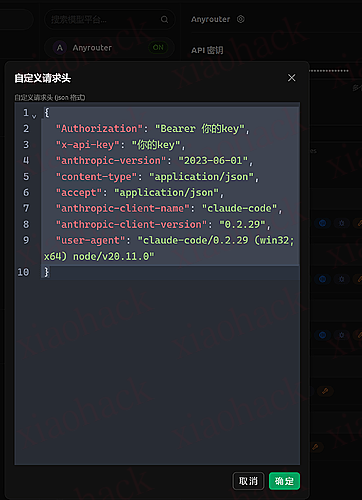
Task: Click the "Bearer 你的key" value
Action: 200,129
